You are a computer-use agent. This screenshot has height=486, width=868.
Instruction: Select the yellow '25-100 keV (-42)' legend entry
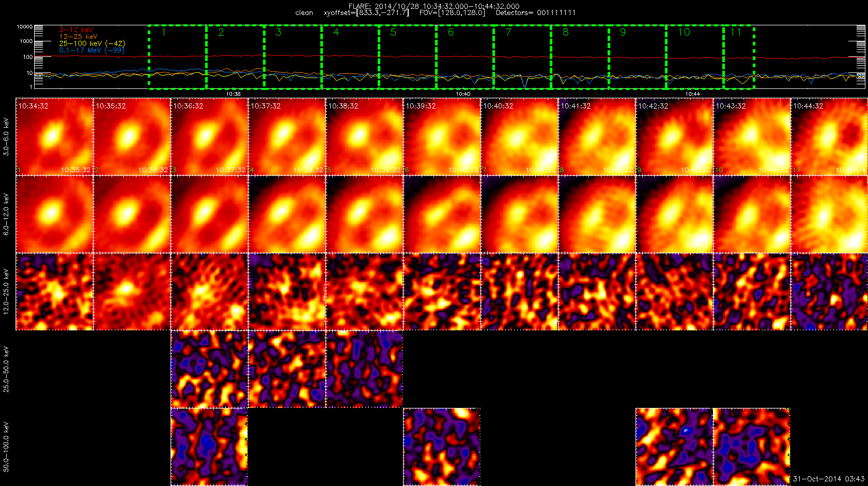(92, 43)
